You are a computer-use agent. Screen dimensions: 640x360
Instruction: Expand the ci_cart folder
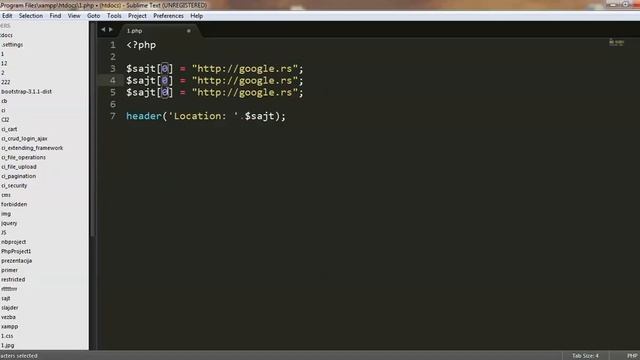[x=9, y=129]
